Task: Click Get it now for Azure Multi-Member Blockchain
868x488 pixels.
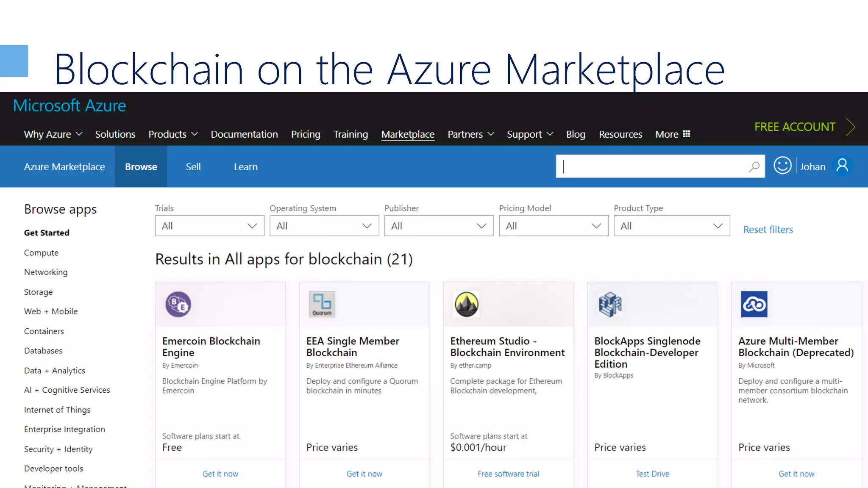Action: pos(796,474)
